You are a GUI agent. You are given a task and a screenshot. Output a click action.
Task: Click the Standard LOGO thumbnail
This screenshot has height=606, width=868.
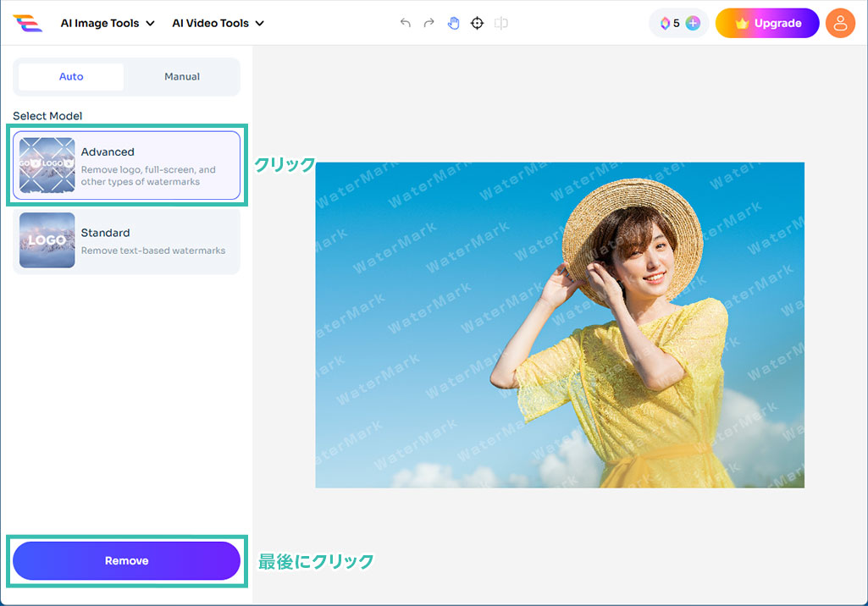coord(47,240)
